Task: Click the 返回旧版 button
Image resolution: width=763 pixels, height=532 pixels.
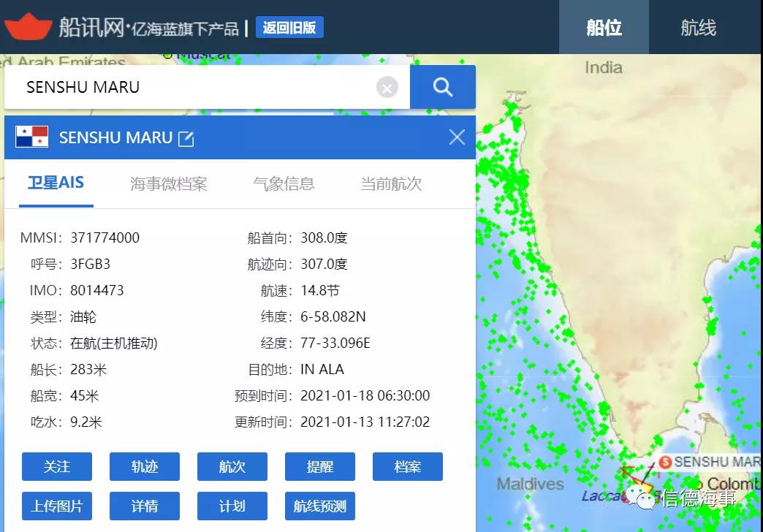Action: click(x=289, y=27)
